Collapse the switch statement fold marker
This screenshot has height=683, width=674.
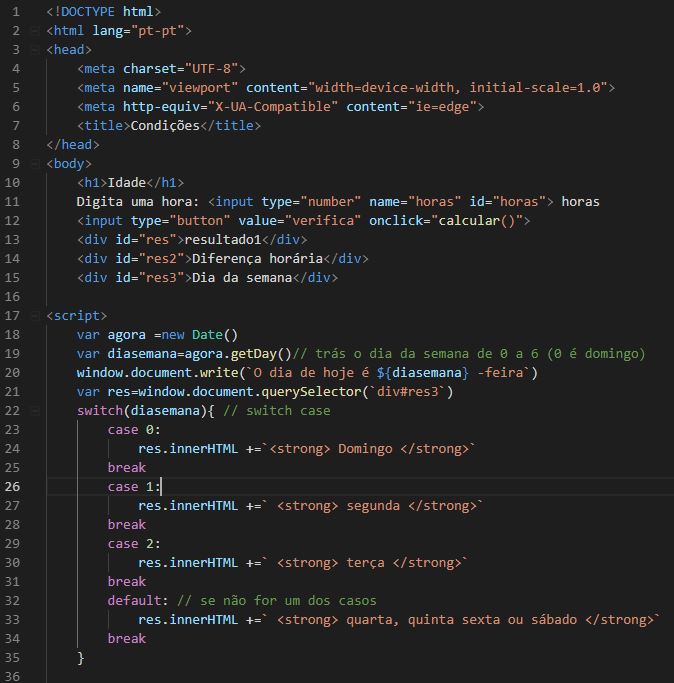tap(34, 411)
